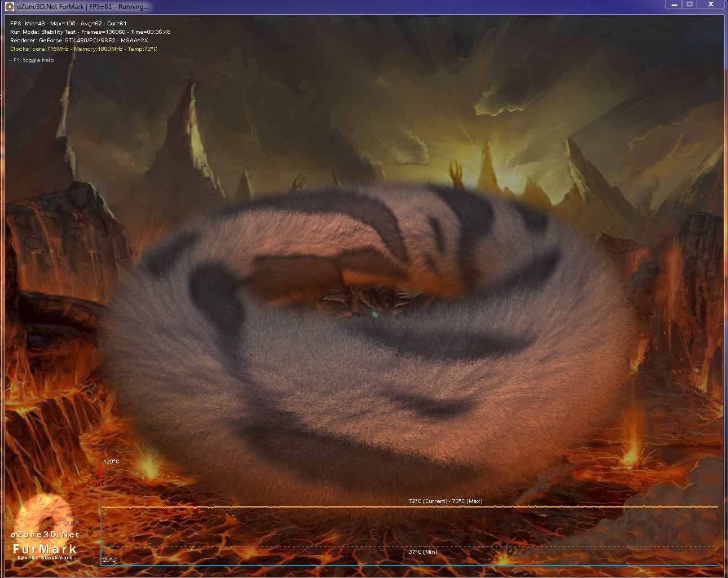This screenshot has height=578, width=728.
Task: Click the yellow 'Clocks: core:715MHz' line
Action: (83, 49)
